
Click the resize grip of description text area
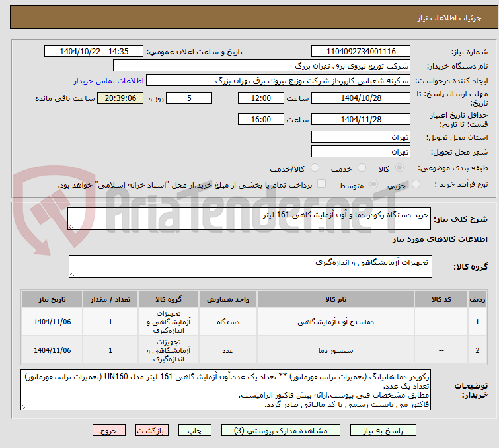pos(71,226)
